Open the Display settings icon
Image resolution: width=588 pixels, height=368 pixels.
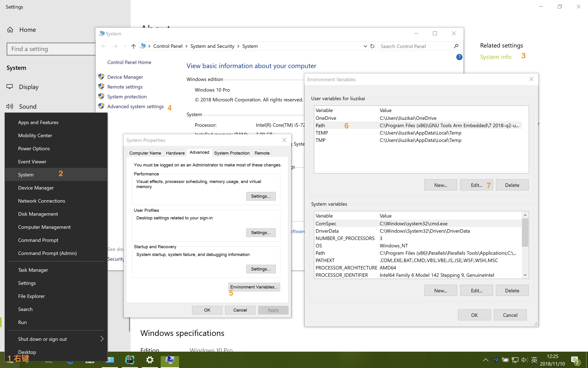pos(10,87)
